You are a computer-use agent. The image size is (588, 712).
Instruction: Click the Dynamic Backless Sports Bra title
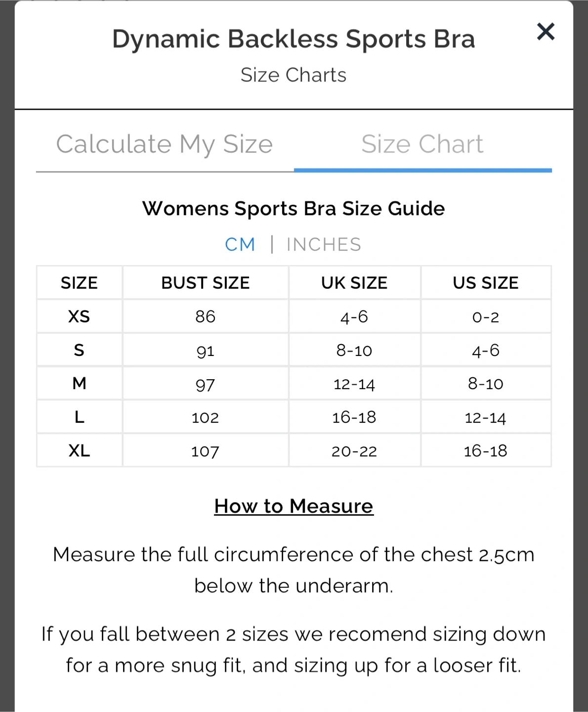click(x=294, y=39)
